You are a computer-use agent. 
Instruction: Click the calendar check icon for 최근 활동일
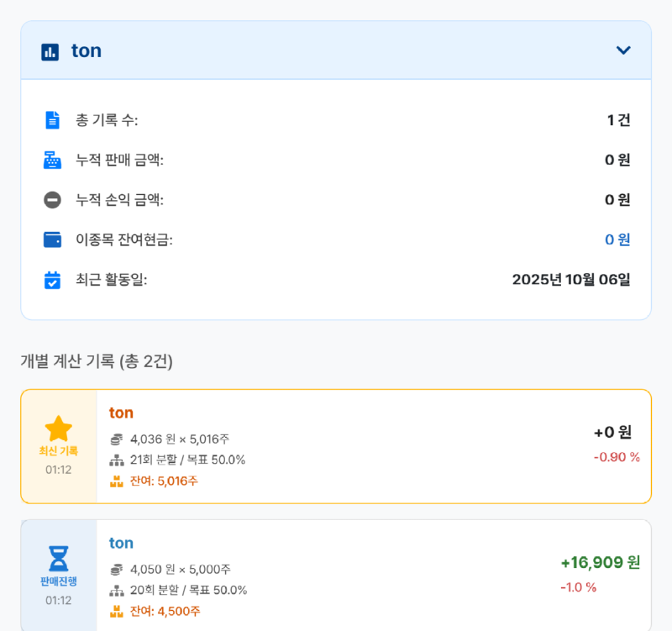pyautogui.click(x=52, y=280)
